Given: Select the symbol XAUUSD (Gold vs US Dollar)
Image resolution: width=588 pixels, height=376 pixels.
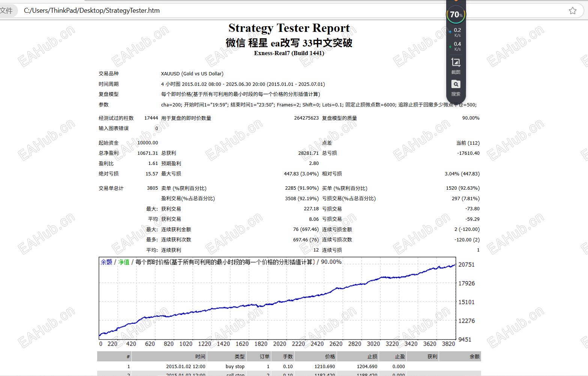Looking at the screenshot, I should [x=192, y=74].
